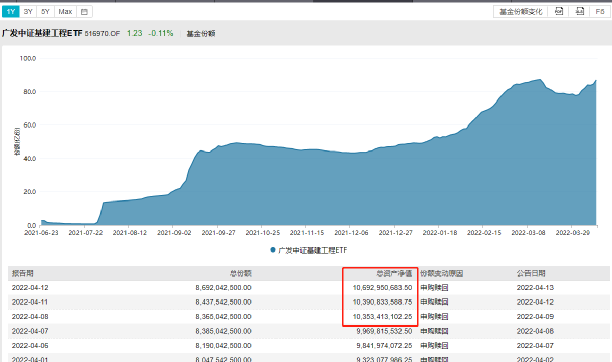Switch to the 3Y time range
This screenshot has height=362, width=612.
(28, 12)
